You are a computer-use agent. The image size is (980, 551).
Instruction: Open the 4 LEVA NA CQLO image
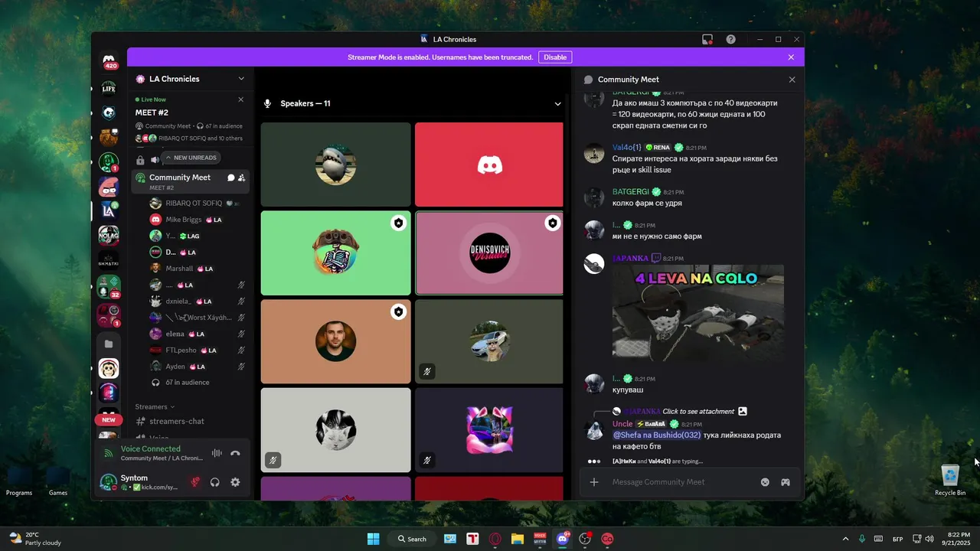coord(698,312)
